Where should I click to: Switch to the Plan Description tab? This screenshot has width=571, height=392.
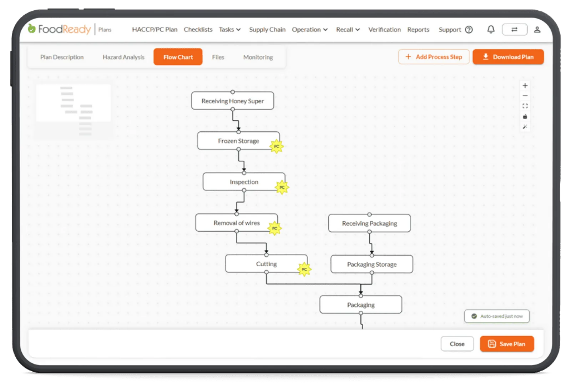click(x=62, y=57)
